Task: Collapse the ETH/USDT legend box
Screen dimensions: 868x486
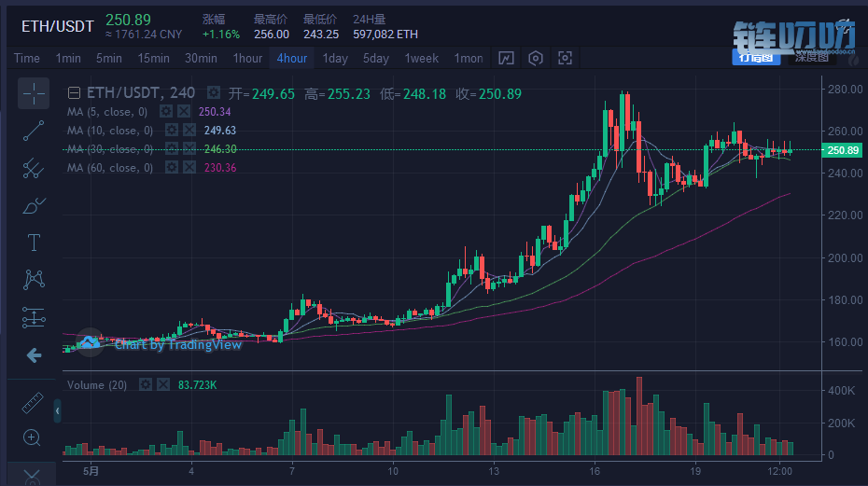Action: tap(74, 93)
